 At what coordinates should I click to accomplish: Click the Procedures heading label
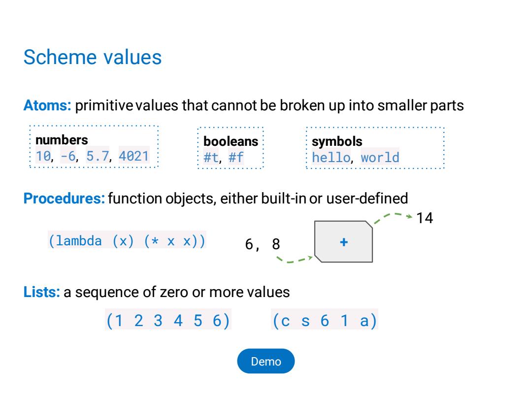[x=64, y=198]
